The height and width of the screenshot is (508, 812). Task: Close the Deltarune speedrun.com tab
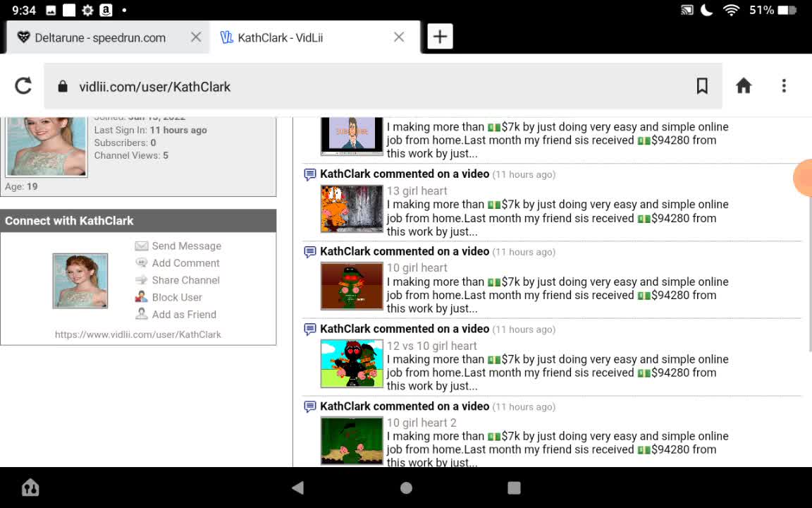(x=196, y=37)
